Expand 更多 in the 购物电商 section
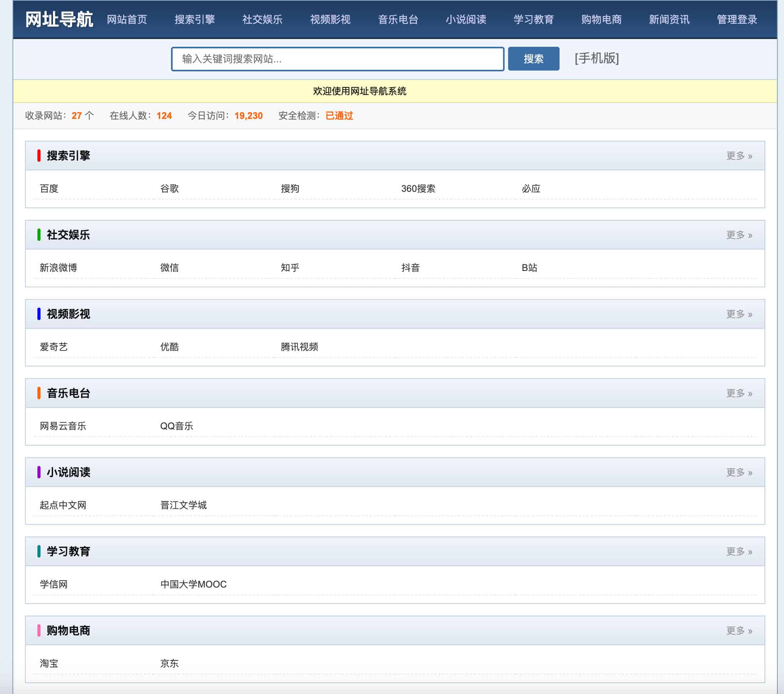 point(739,631)
